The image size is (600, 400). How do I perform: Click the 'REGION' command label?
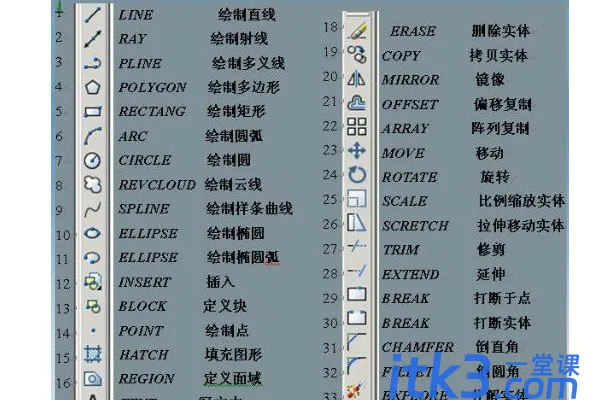[147, 379]
